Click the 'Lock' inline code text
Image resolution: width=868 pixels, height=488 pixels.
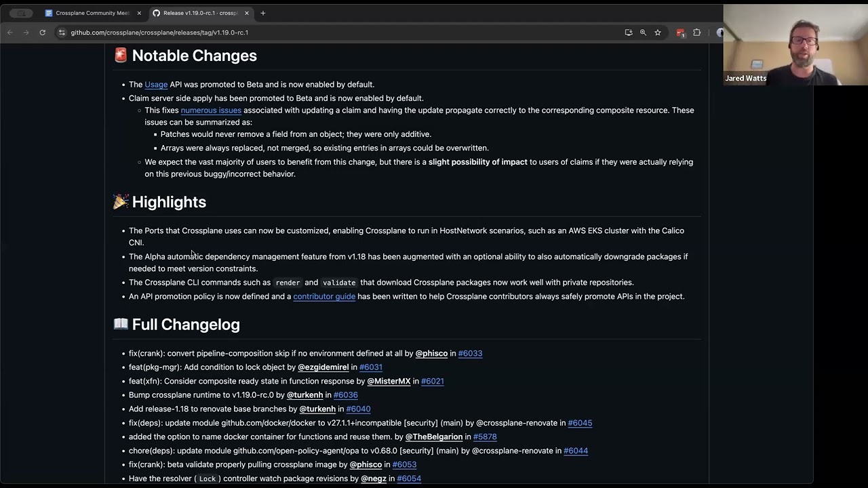click(208, 479)
